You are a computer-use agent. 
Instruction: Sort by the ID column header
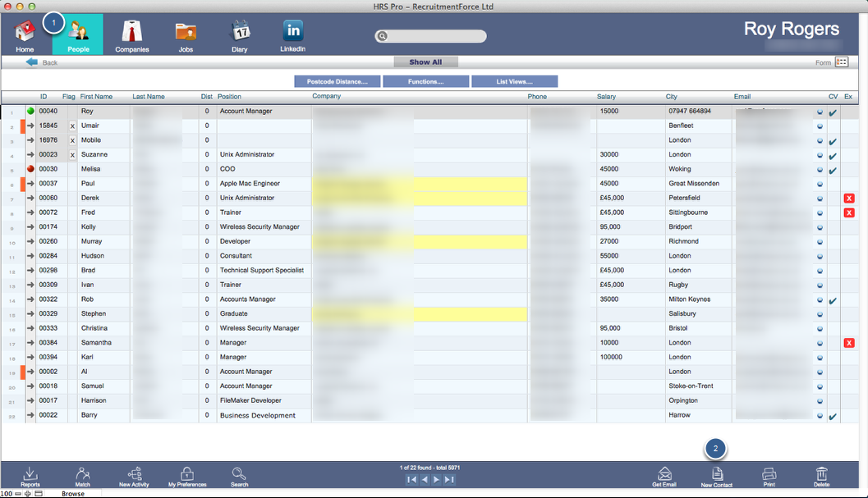click(44, 96)
